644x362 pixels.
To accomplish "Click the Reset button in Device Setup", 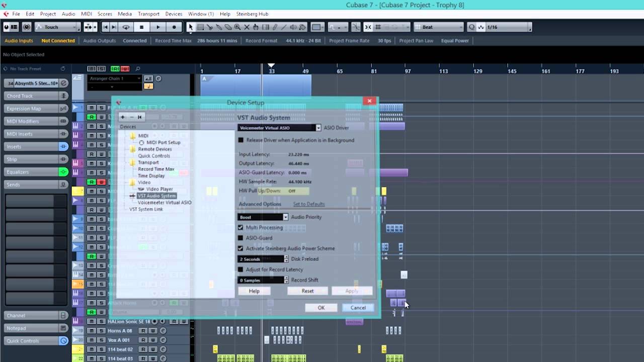I will click(307, 291).
